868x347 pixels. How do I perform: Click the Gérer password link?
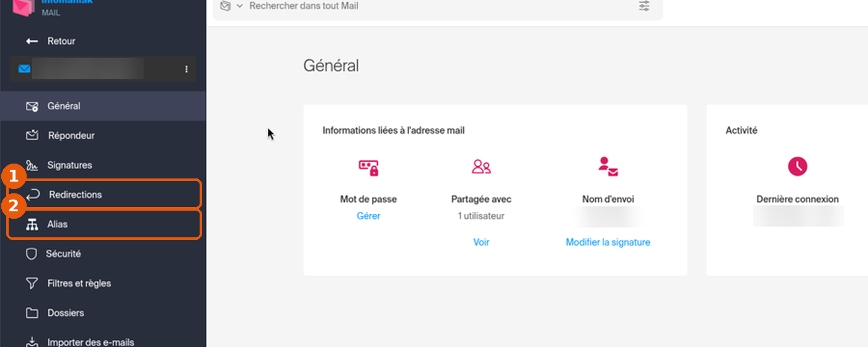368,216
